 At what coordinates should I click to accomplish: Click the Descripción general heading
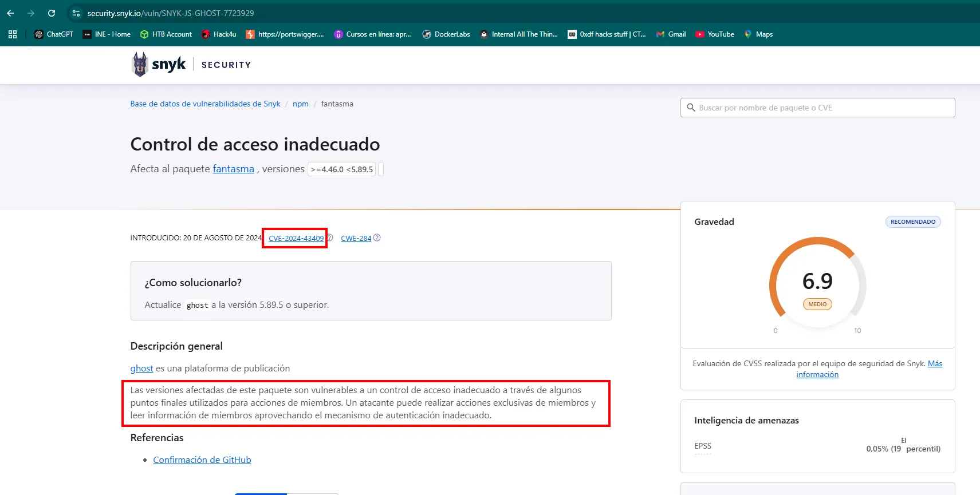(176, 346)
